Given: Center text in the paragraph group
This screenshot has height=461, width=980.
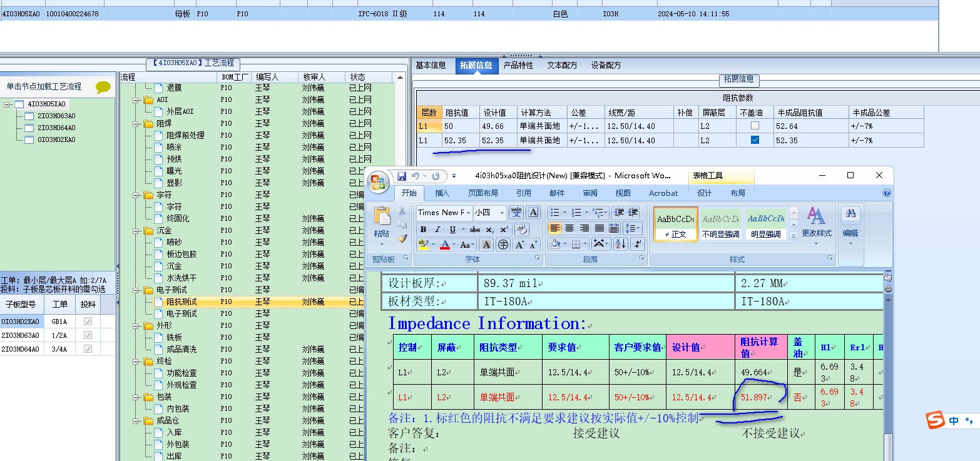Looking at the screenshot, I should [569, 228].
